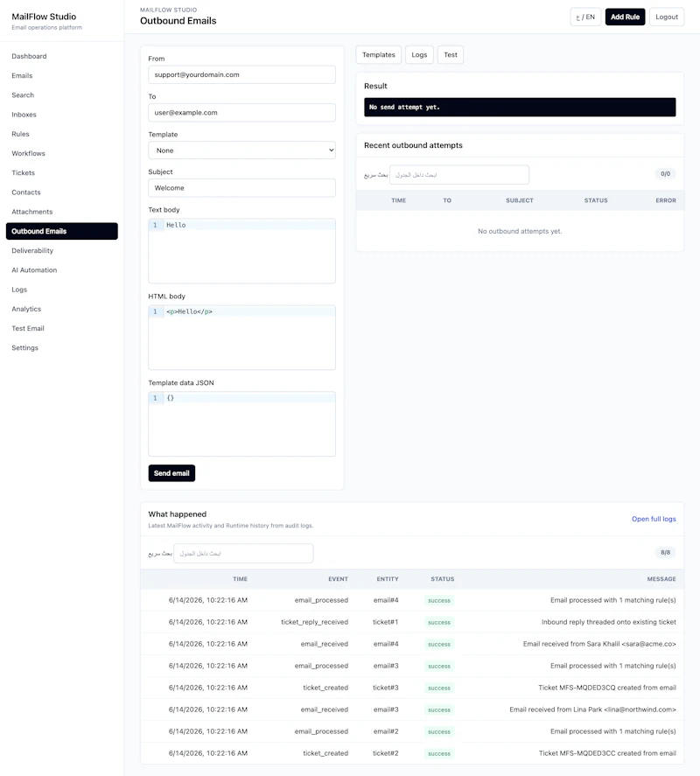Click the ticket#3 entity cell

click(386, 688)
